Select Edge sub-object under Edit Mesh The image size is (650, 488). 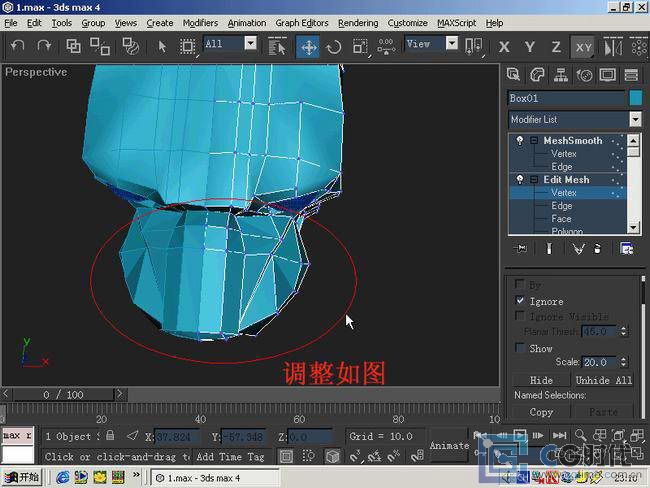(562, 206)
